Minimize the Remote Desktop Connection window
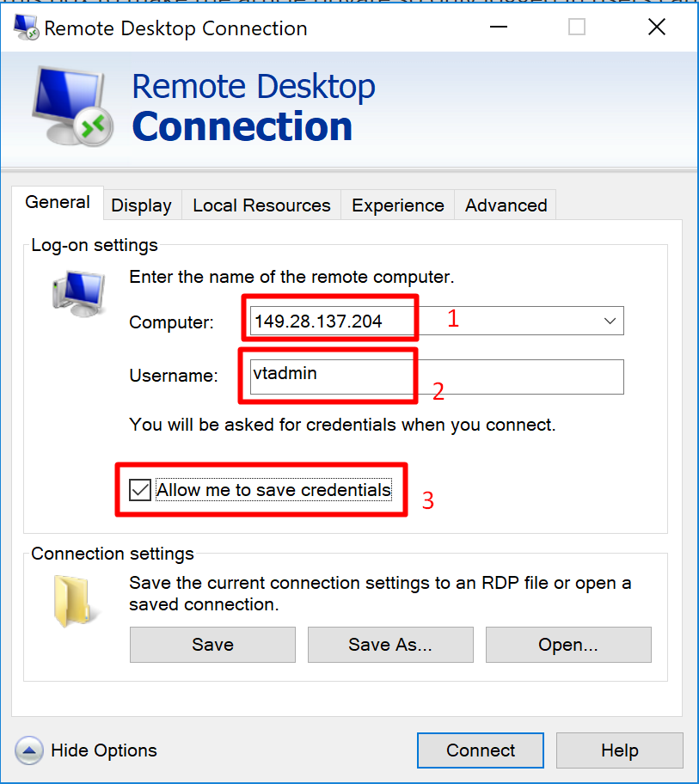Screen dimensions: 699x784 (499, 27)
